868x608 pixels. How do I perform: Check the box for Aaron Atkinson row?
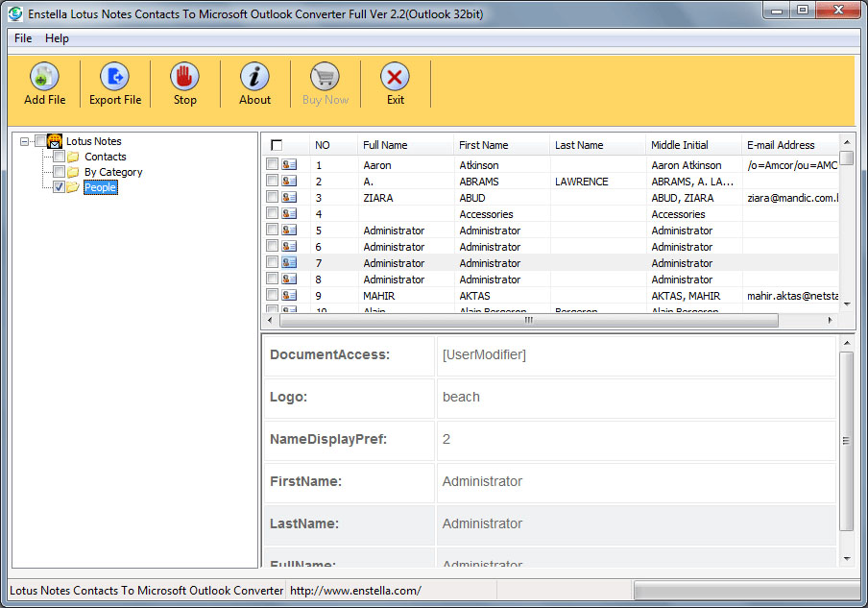(x=272, y=164)
